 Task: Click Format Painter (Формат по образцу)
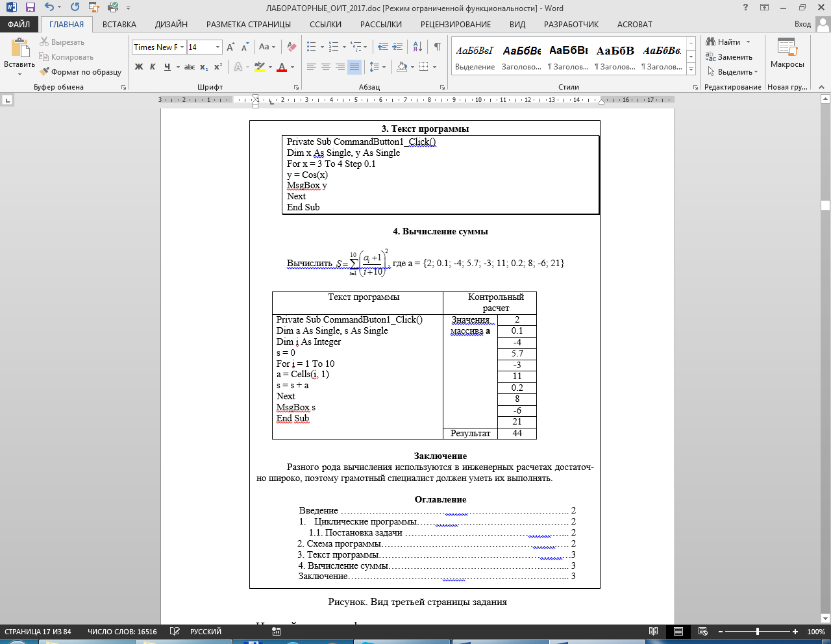click(x=81, y=72)
